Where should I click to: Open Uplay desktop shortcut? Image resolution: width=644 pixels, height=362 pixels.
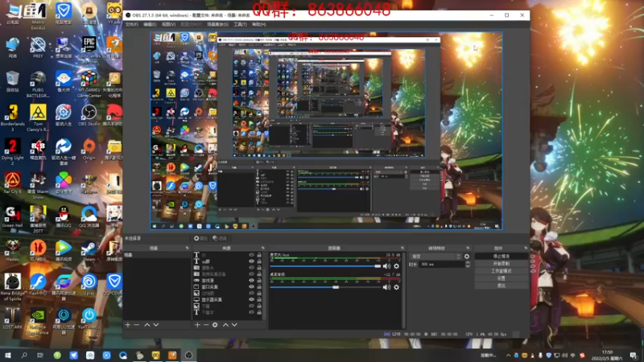click(x=89, y=285)
